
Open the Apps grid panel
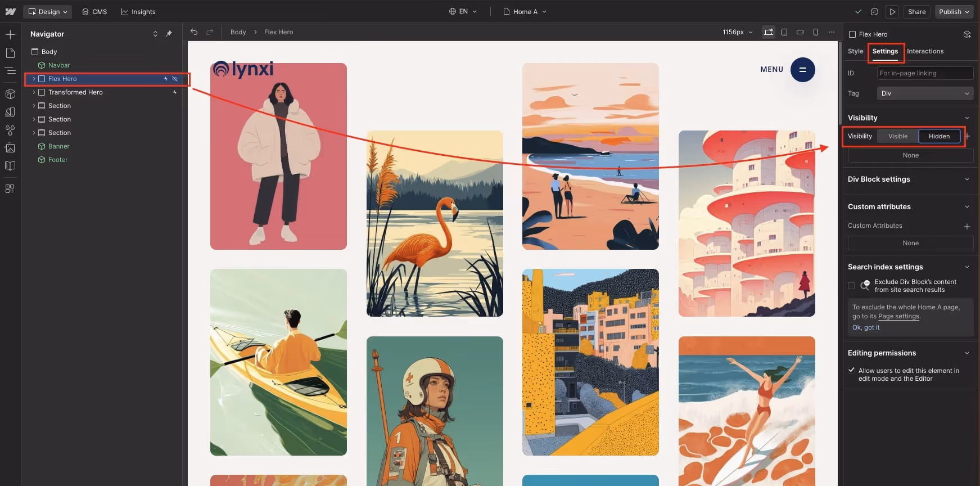point(10,189)
